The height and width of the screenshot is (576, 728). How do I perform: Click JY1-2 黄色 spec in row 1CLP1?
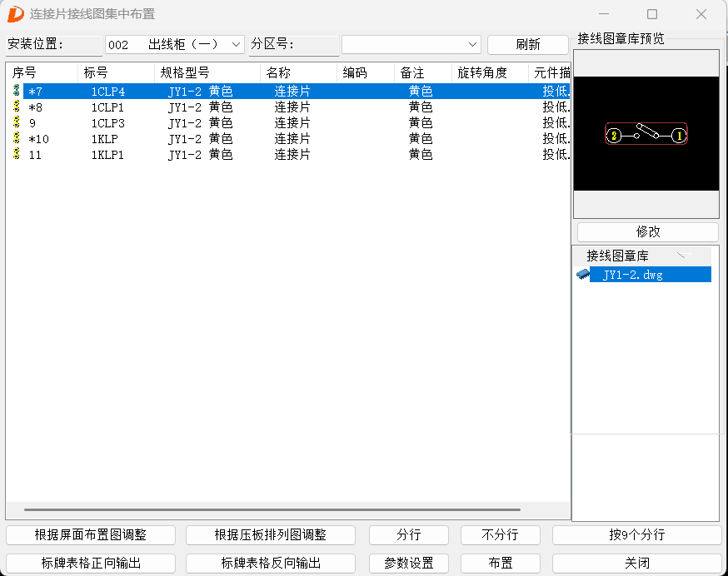coord(200,107)
